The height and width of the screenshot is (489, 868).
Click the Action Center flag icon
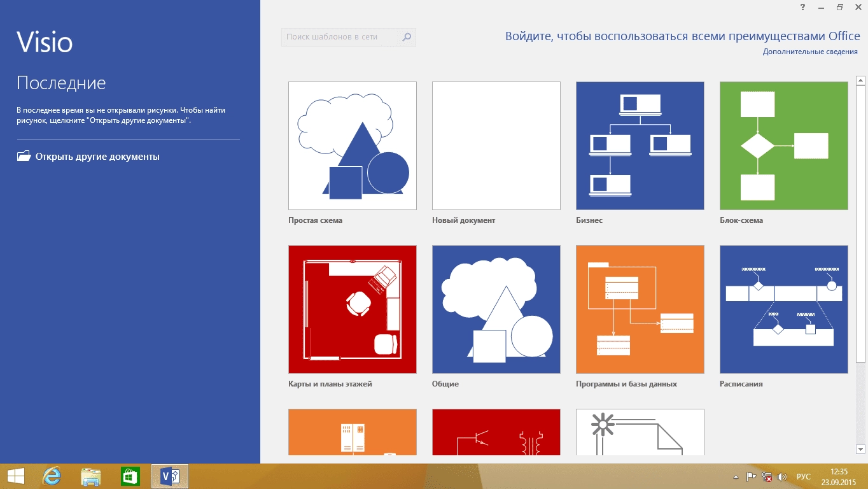(x=751, y=477)
